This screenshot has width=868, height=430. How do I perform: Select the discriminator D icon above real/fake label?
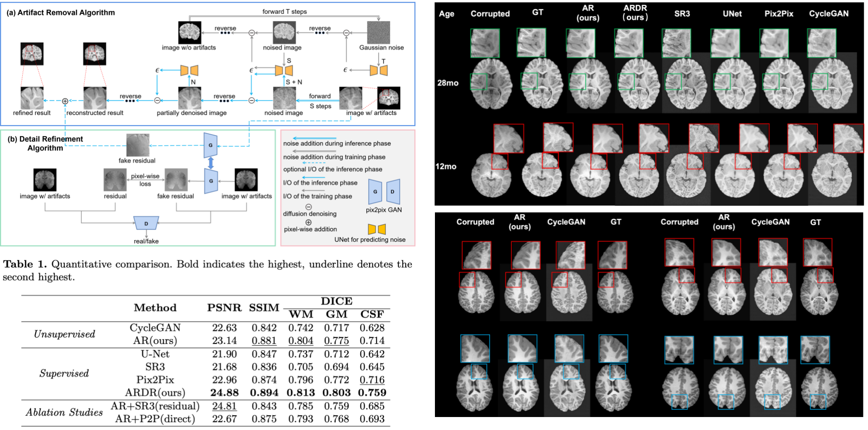(147, 224)
